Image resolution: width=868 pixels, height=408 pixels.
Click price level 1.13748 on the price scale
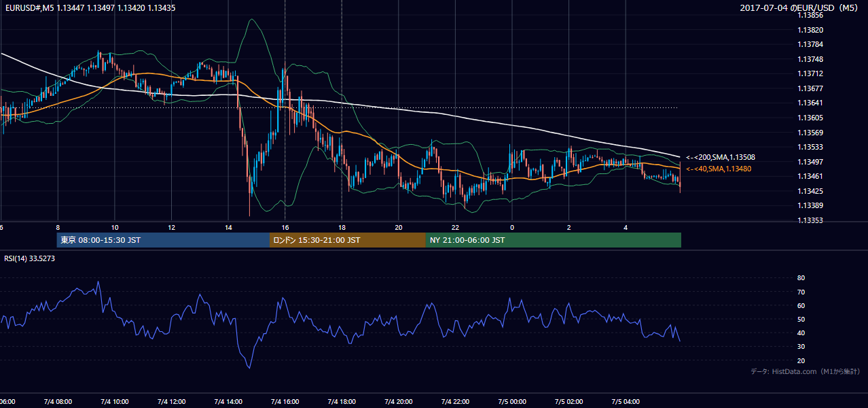(x=810, y=59)
